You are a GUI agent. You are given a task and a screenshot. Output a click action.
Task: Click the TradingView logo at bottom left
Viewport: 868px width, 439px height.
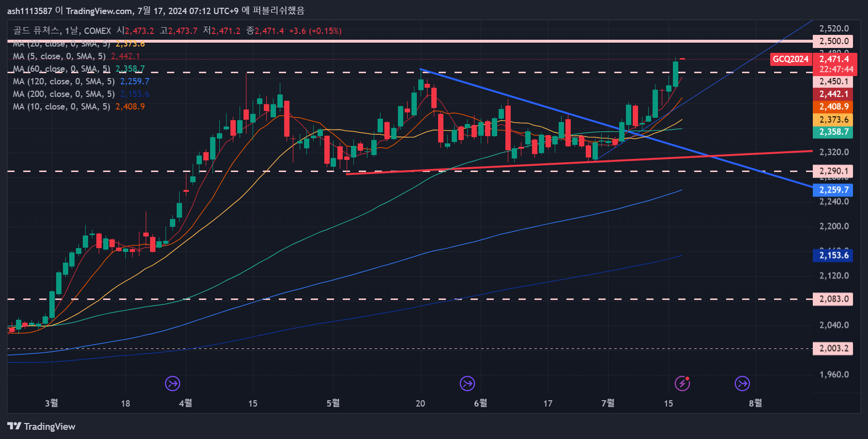coord(41,426)
